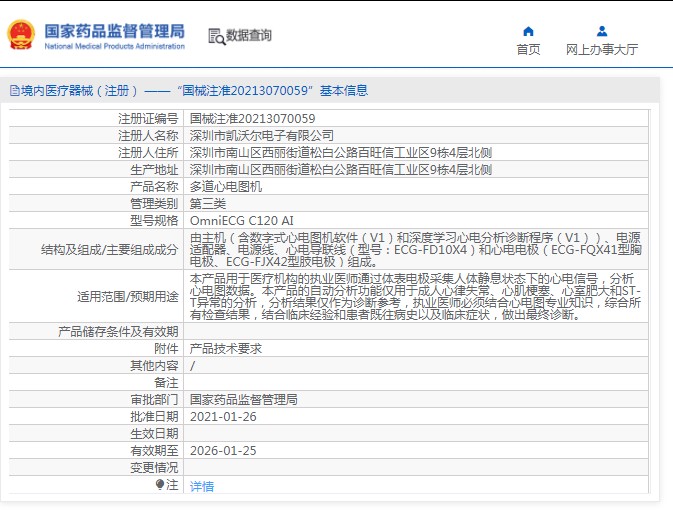
Task: Click the 产品名称 row label
Action: coord(154,186)
